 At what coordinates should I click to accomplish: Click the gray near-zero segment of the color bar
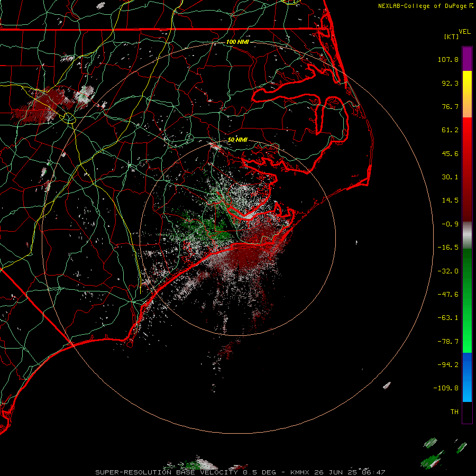pos(467,235)
